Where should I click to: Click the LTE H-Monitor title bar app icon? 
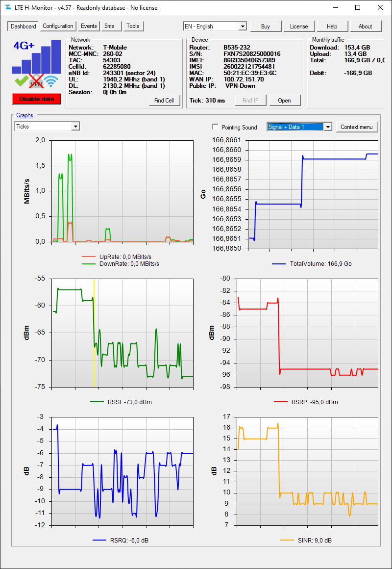(8, 7)
